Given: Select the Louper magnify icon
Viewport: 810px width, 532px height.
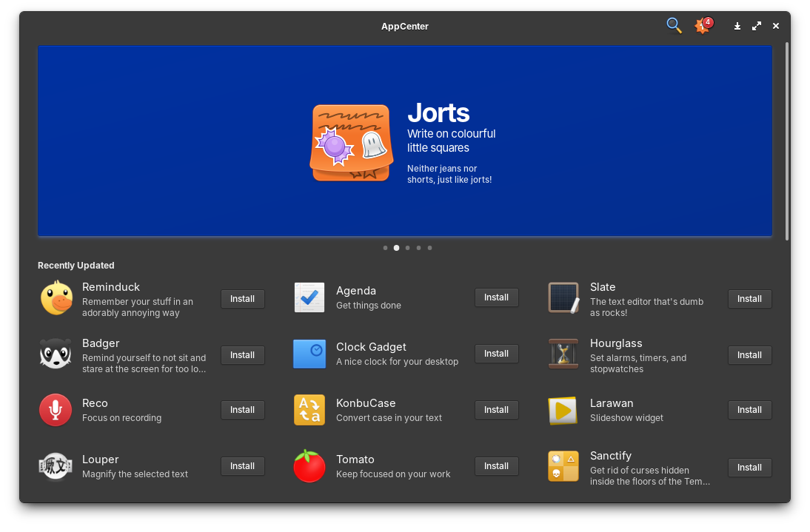Looking at the screenshot, I should 56,466.
